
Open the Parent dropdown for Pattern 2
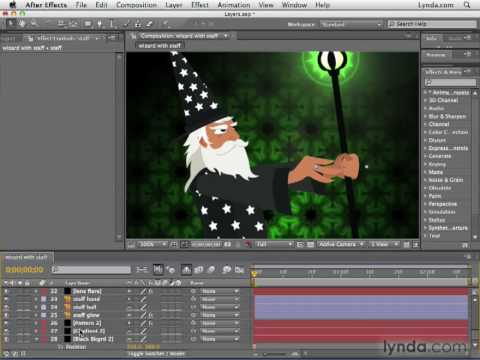(220, 323)
